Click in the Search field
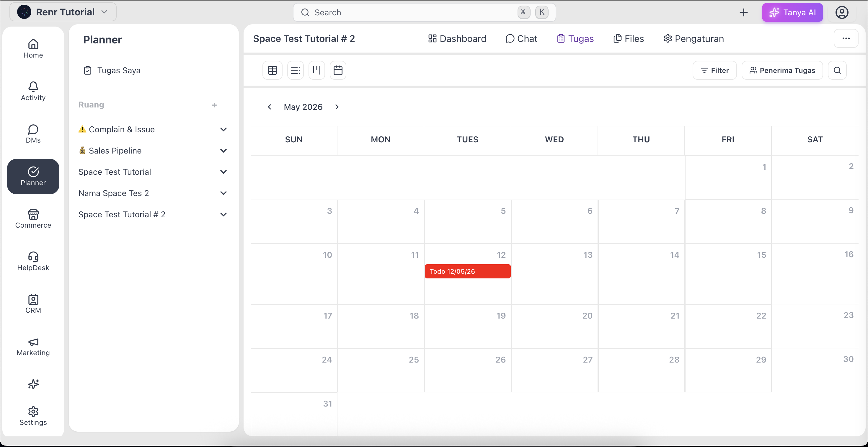 coord(424,12)
